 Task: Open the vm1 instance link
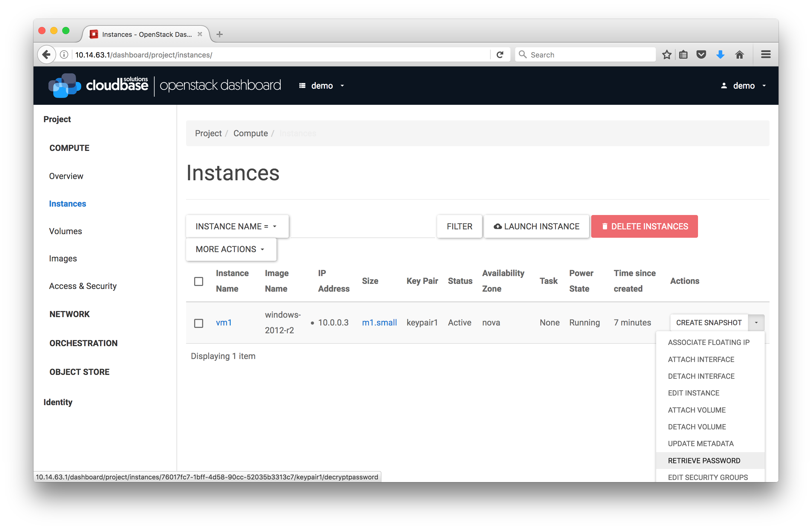pos(224,323)
